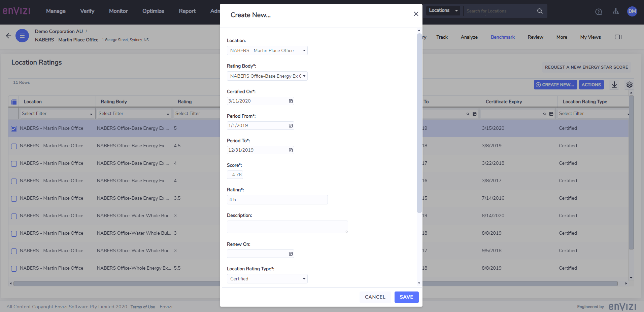The image size is (644, 312).
Task: Open the Optimize menu
Action: coord(153,11)
